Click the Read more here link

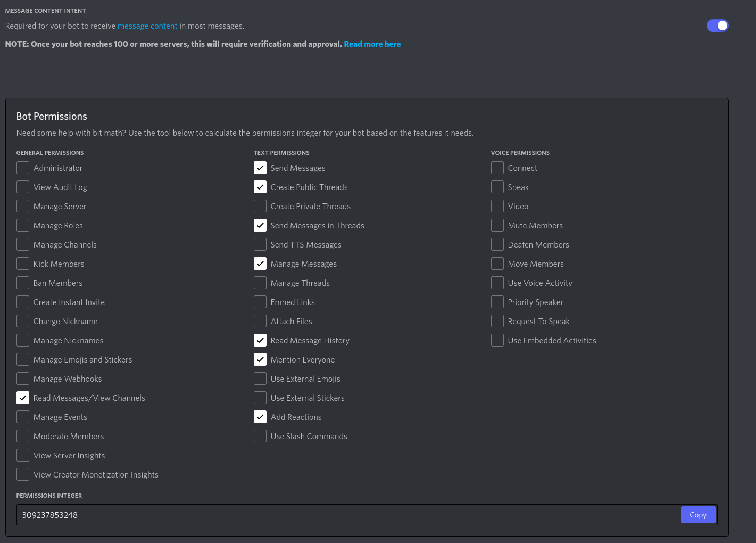coord(372,44)
